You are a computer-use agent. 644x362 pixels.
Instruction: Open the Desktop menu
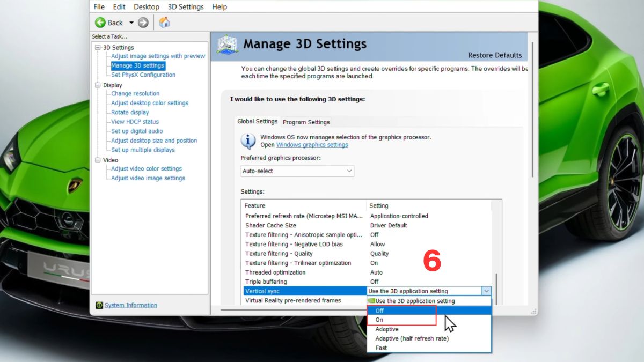pyautogui.click(x=146, y=6)
